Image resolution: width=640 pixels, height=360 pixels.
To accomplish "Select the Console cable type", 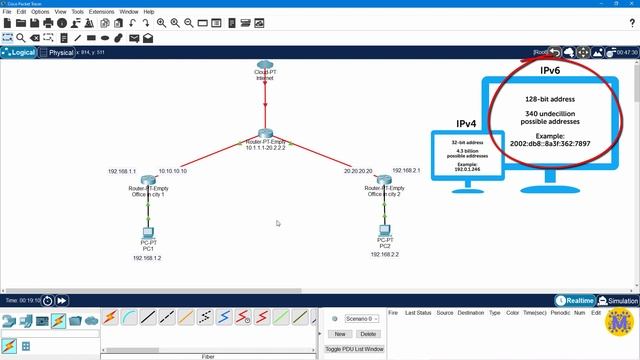I will tap(129, 317).
